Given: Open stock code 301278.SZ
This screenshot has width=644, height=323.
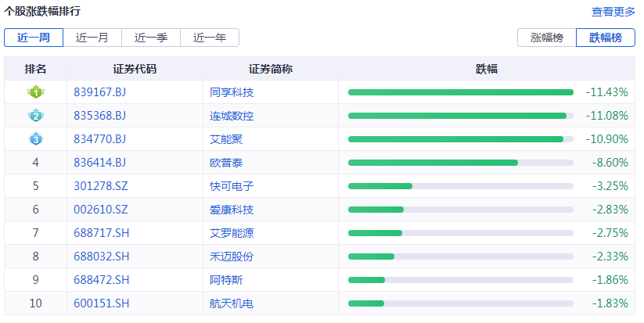Looking at the screenshot, I should coord(99,186).
